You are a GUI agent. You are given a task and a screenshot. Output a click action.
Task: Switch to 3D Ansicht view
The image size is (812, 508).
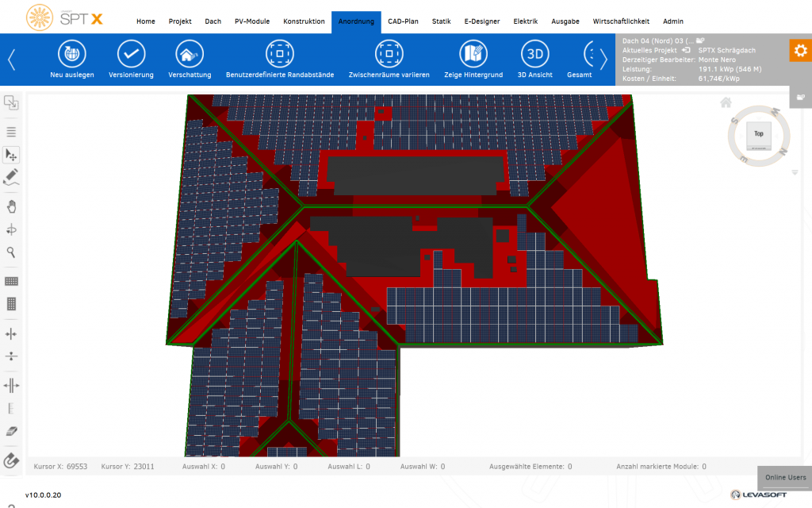[x=534, y=54]
